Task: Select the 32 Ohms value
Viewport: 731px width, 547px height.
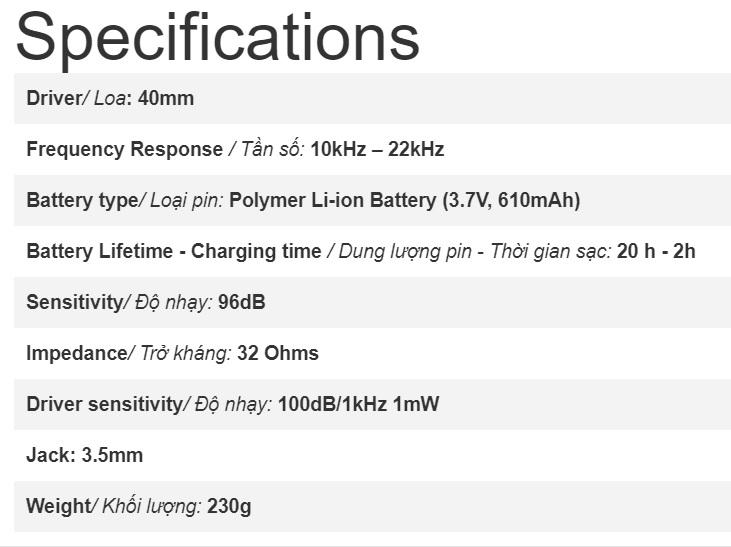Action: point(278,353)
